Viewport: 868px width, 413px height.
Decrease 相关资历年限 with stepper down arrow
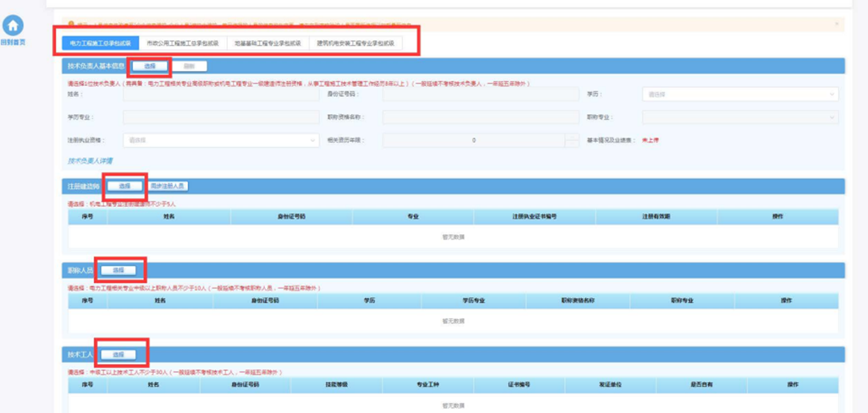click(x=572, y=143)
